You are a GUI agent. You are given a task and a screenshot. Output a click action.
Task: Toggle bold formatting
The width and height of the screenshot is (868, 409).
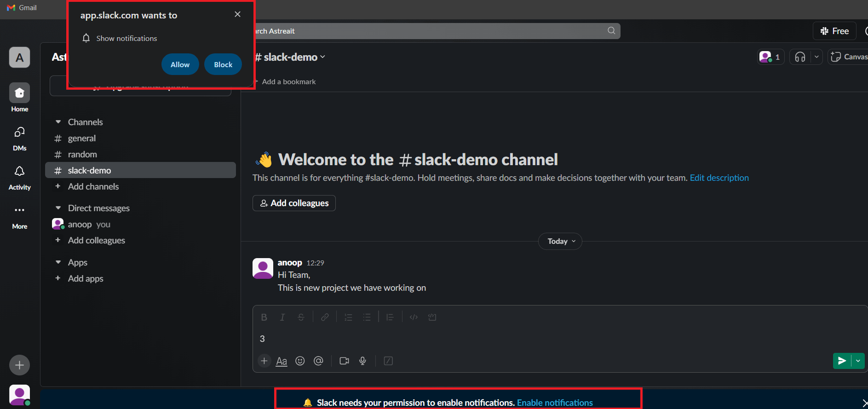pos(264,317)
